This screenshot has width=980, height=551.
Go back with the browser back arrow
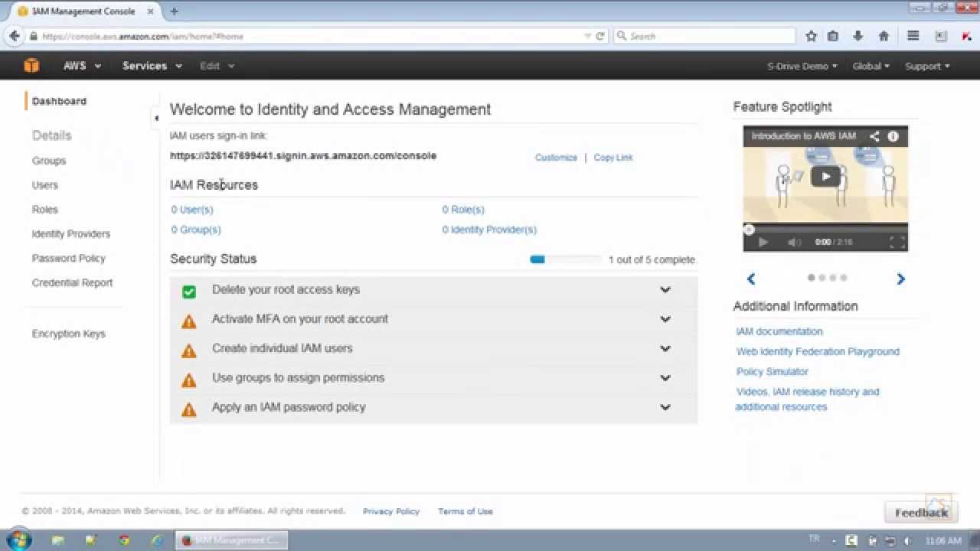point(15,36)
